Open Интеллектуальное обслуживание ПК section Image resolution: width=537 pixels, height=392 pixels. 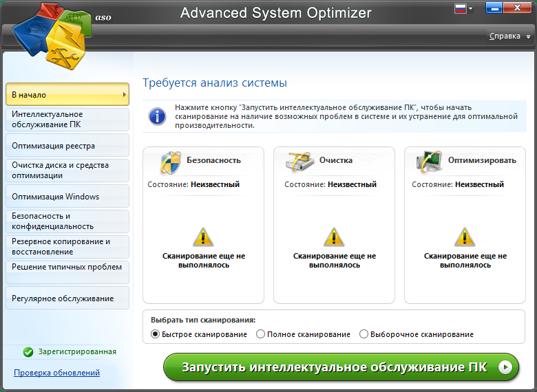click(x=67, y=120)
